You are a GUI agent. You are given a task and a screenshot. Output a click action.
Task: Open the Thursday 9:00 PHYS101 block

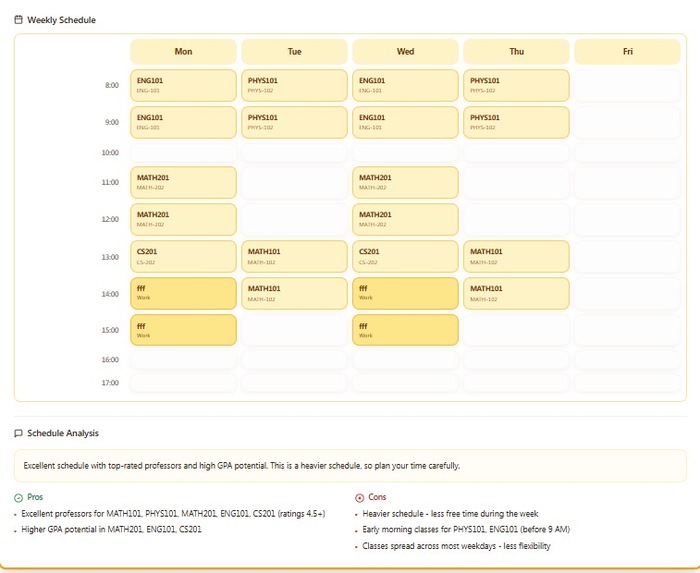point(517,122)
